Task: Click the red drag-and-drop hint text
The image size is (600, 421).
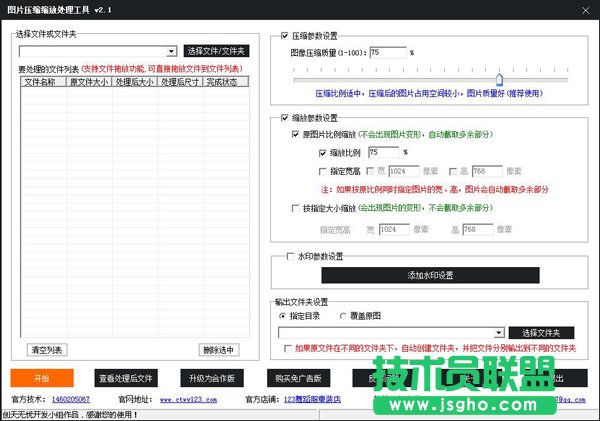Action: pos(162,69)
